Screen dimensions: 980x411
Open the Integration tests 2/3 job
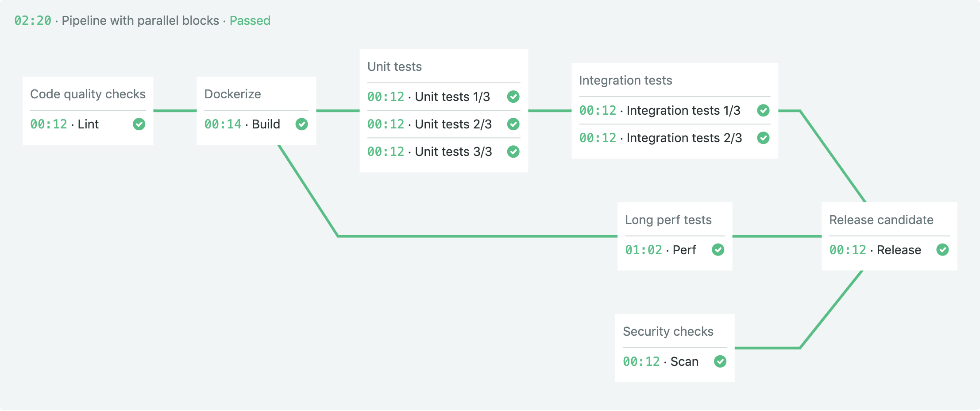pyautogui.click(x=684, y=138)
